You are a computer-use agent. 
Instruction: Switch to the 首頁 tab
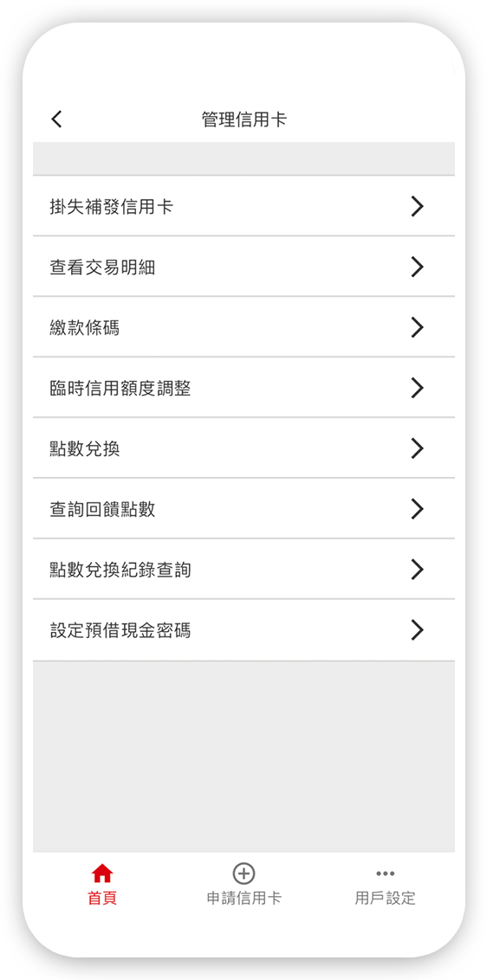[102, 899]
